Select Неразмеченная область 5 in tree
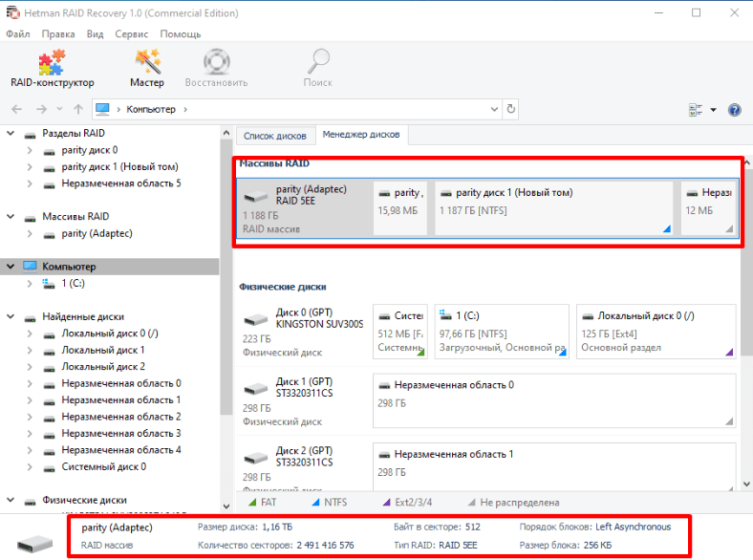This screenshot has width=753, height=560. (x=121, y=183)
